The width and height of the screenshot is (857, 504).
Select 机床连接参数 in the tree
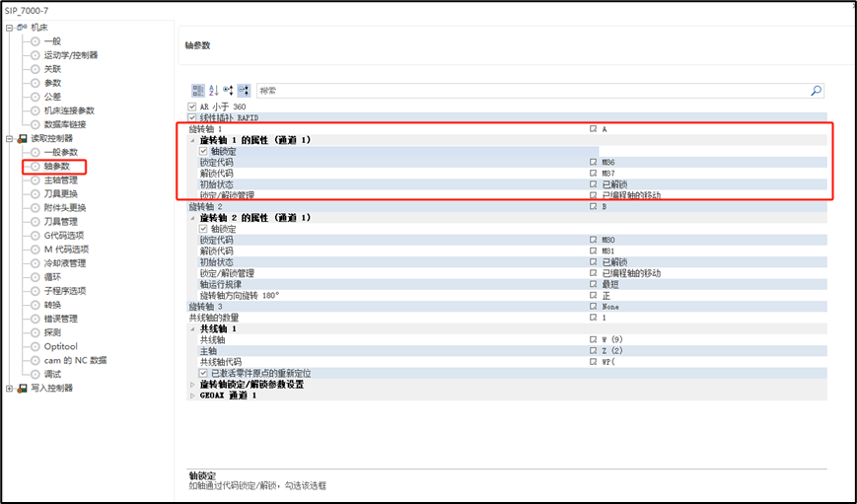[69, 110]
